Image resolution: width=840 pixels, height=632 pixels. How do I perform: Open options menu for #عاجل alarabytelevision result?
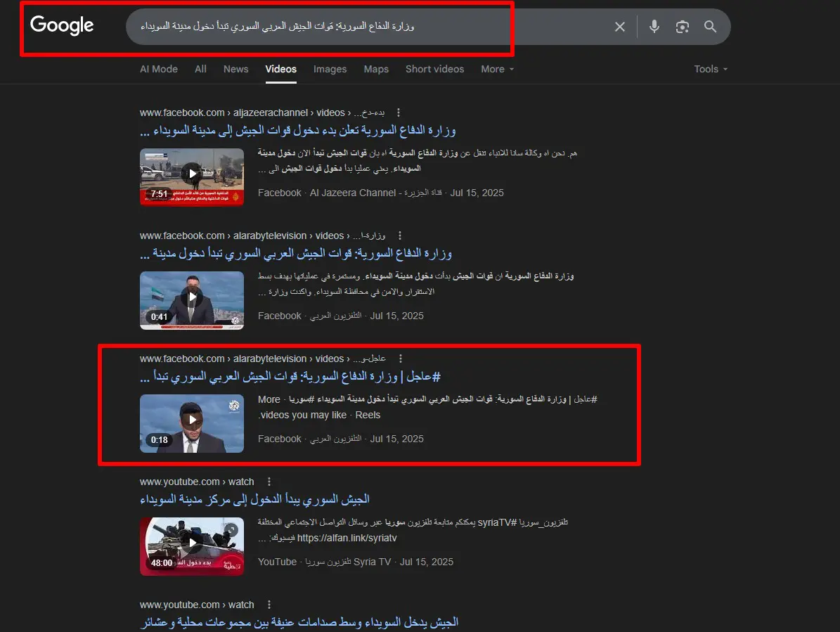coord(400,359)
